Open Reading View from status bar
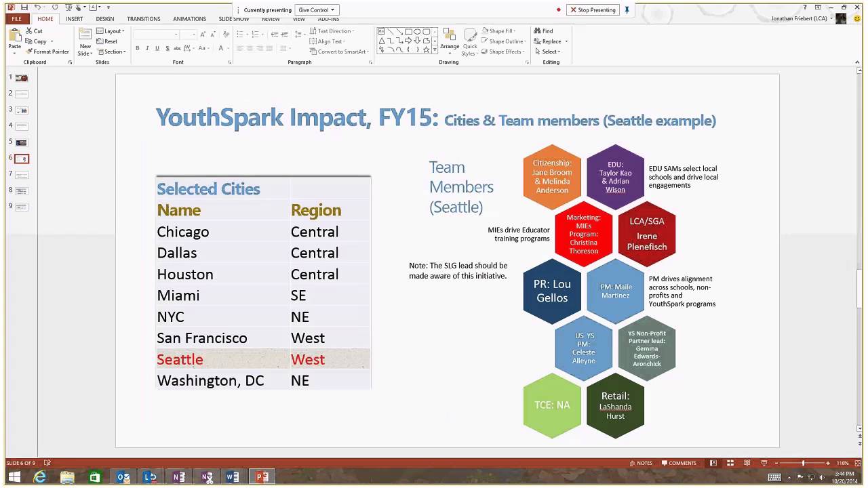The image size is (868, 488). tap(747, 463)
